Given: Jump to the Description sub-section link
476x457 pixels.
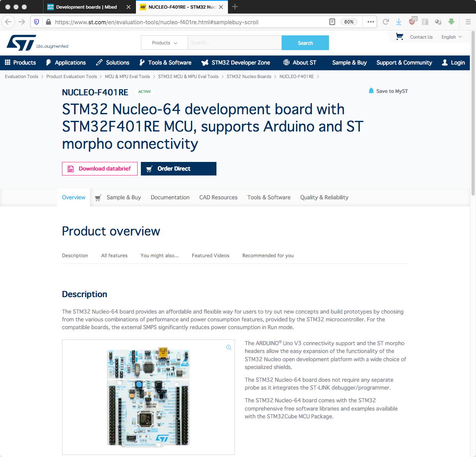Looking at the screenshot, I should click(x=75, y=256).
